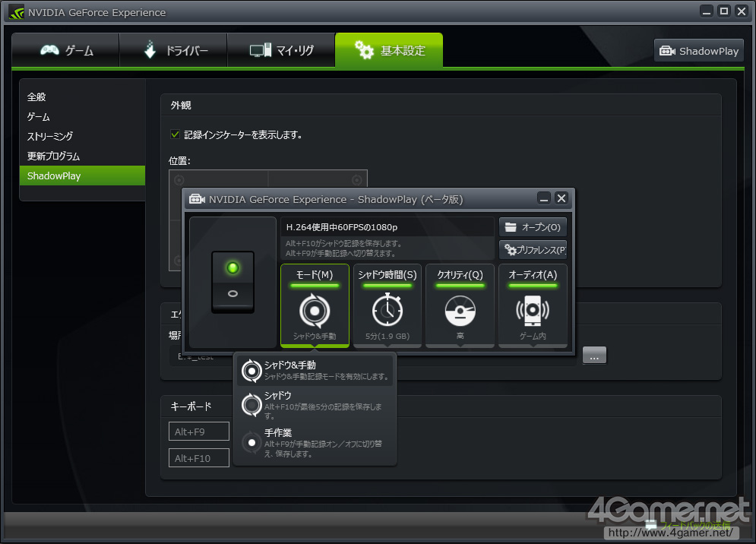This screenshot has height=544, width=756.
Task: Open the マイ・リグ tab
Action: 281,50
